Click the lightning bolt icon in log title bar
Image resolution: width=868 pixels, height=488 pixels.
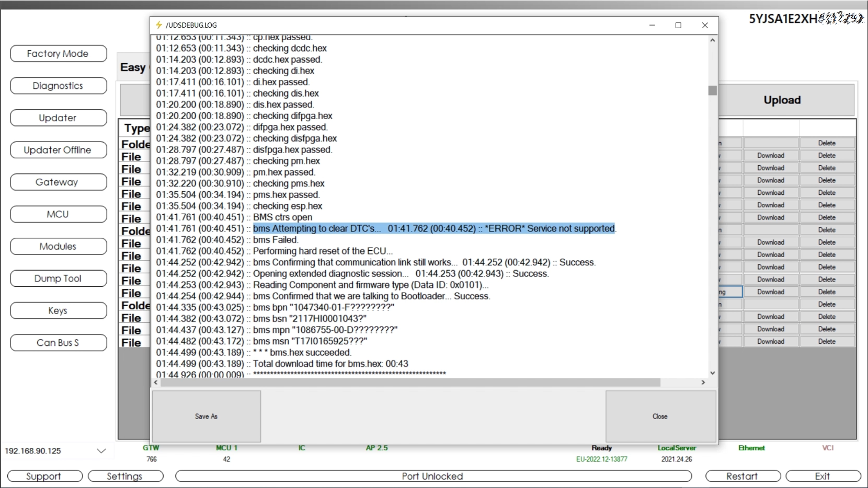pyautogui.click(x=159, y=25)
